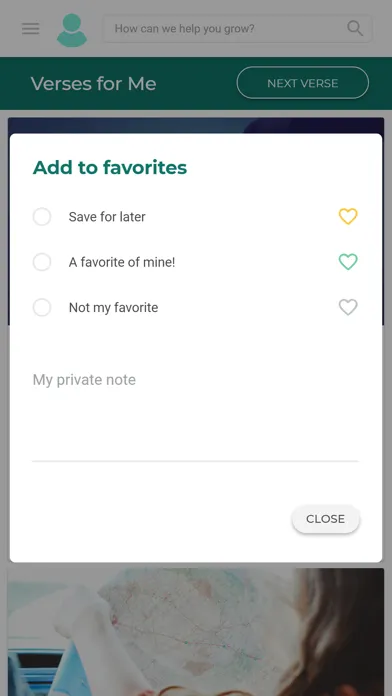Click into the My private note field
Image resolution: width=392 pixels, height=696 pixels.
click(x=195, y=414)
